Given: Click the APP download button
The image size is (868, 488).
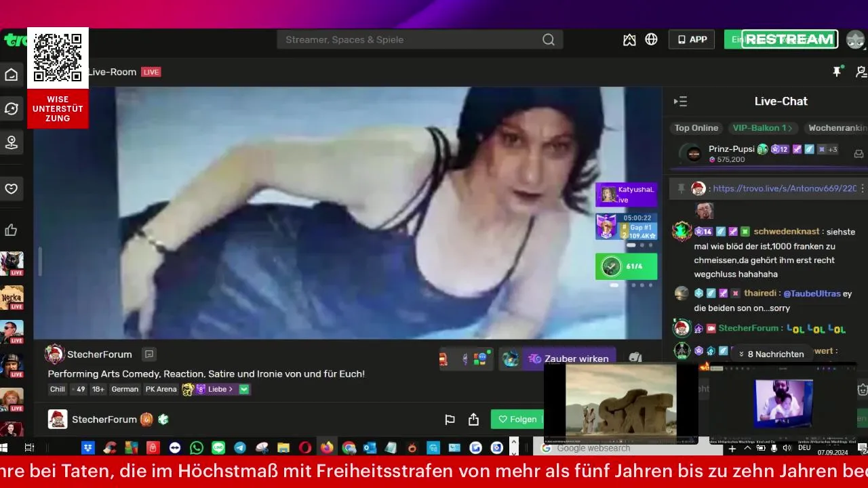Looking at the screenshot, I should tap(692, 39).
